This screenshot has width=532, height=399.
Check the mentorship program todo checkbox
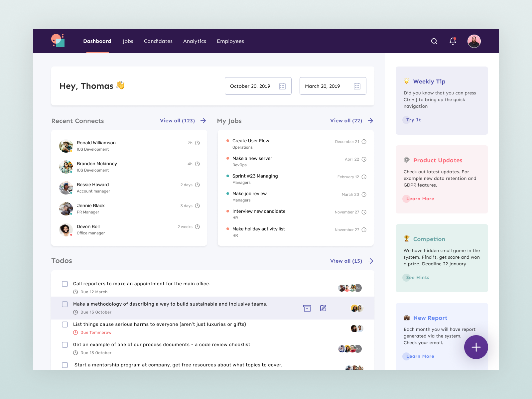point(65,365)
